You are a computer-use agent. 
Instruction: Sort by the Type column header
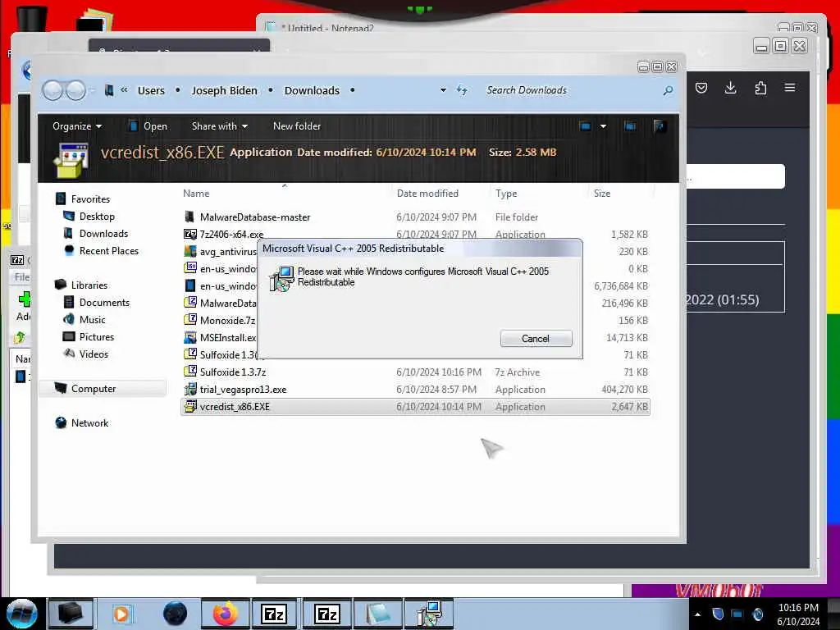click(506, 194)
